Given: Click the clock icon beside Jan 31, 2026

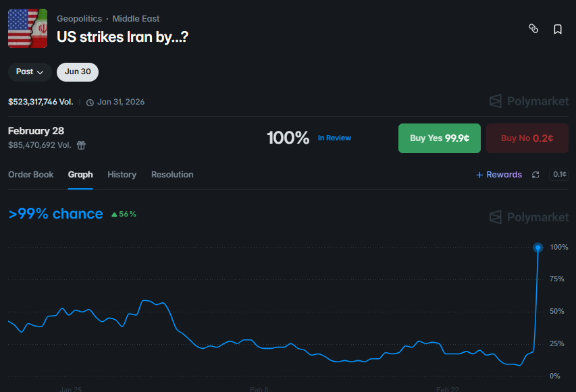Looking at the screenshot, I should click(90, 102).
